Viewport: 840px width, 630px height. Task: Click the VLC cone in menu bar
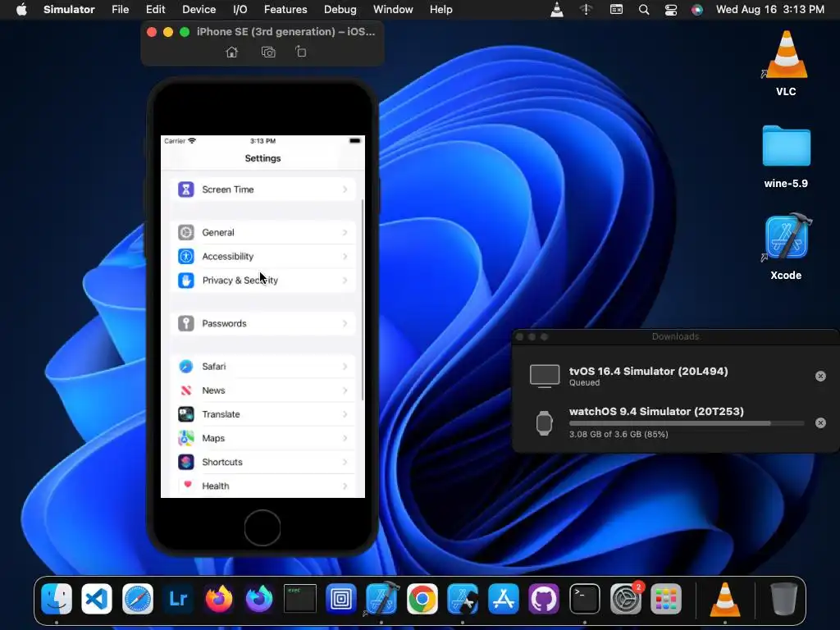[x=557, y=10]
